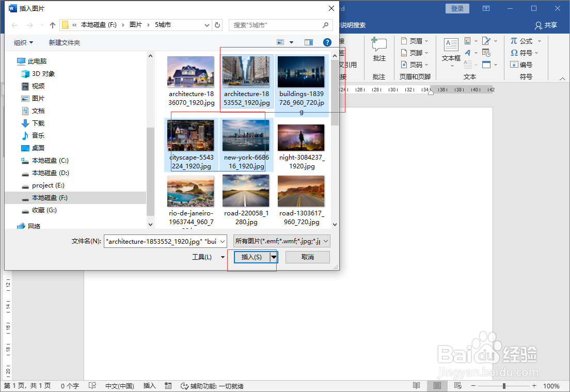This screenshot has width=570, height=392.
Task: Click 共享 share in Word
Action: [546, 25]
